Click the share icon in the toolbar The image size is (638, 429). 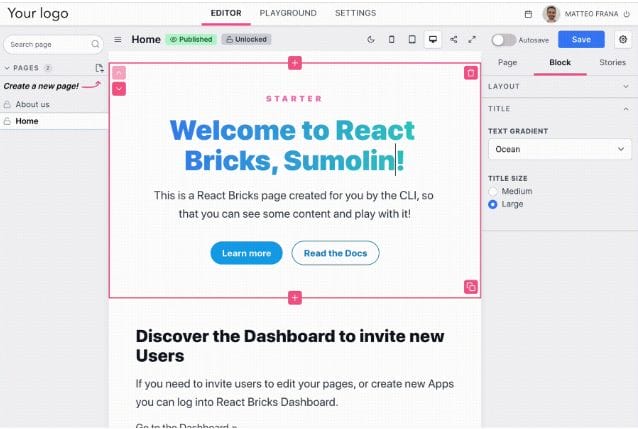tap(453, 40)
